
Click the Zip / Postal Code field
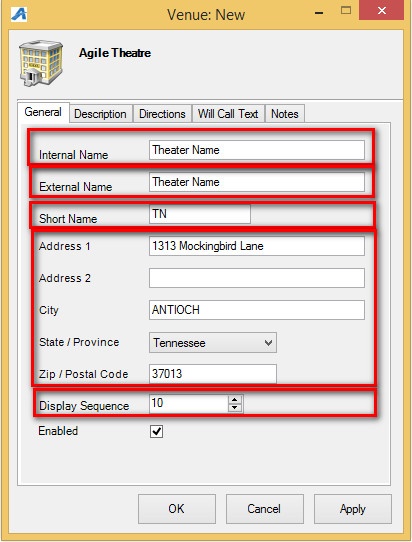[213, 374]
